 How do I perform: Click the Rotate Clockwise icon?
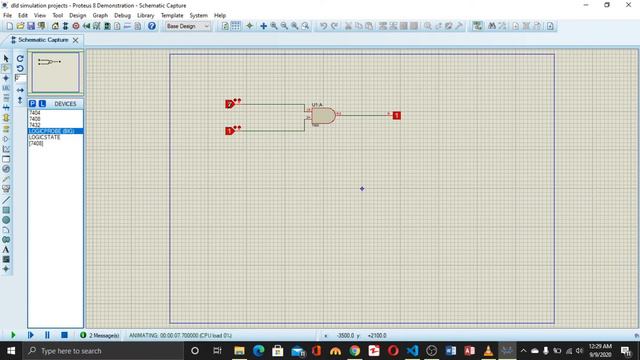20,59
